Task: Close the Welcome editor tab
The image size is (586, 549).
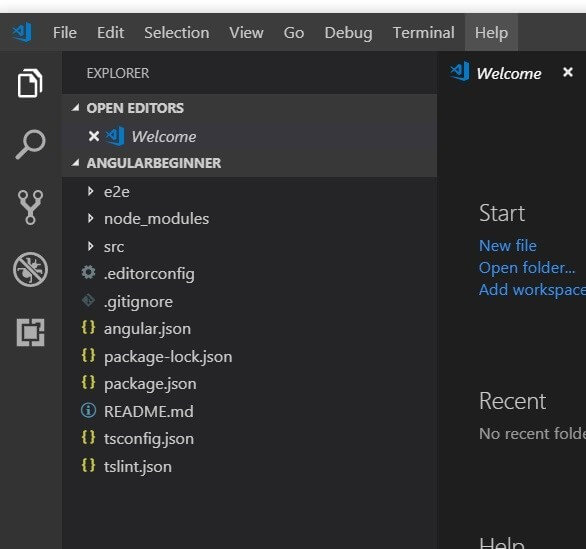Action: tap(568, 72)
